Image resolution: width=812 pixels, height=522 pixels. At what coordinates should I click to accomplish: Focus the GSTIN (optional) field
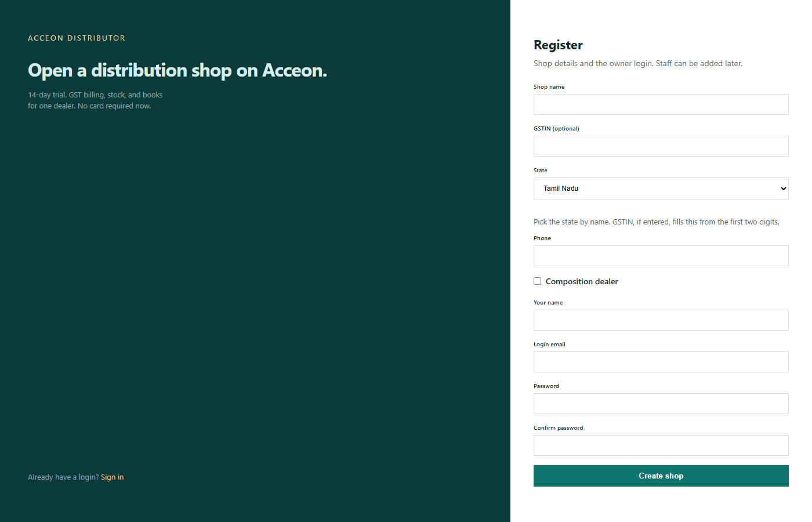(661, 146)
